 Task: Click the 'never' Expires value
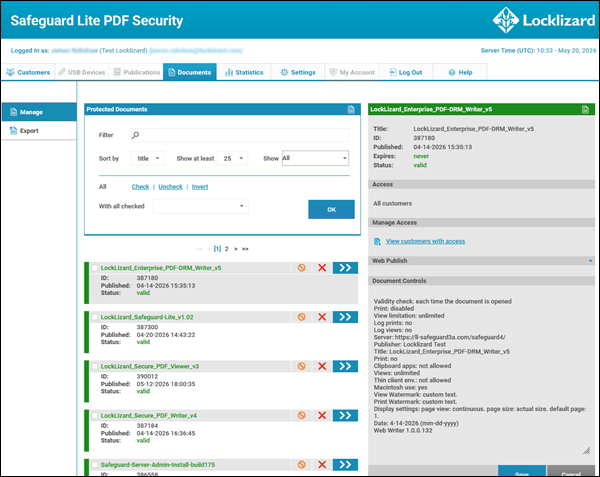(421, 156)
